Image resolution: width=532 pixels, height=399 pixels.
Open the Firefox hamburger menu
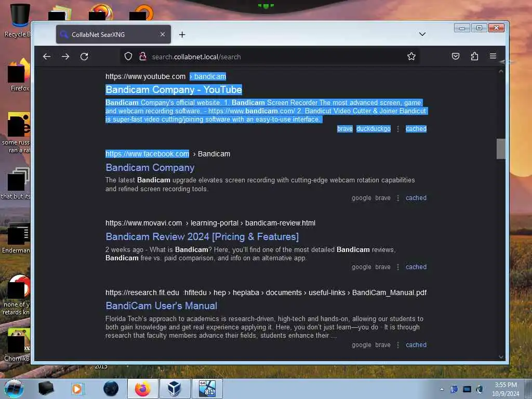[x=493, y=56]
